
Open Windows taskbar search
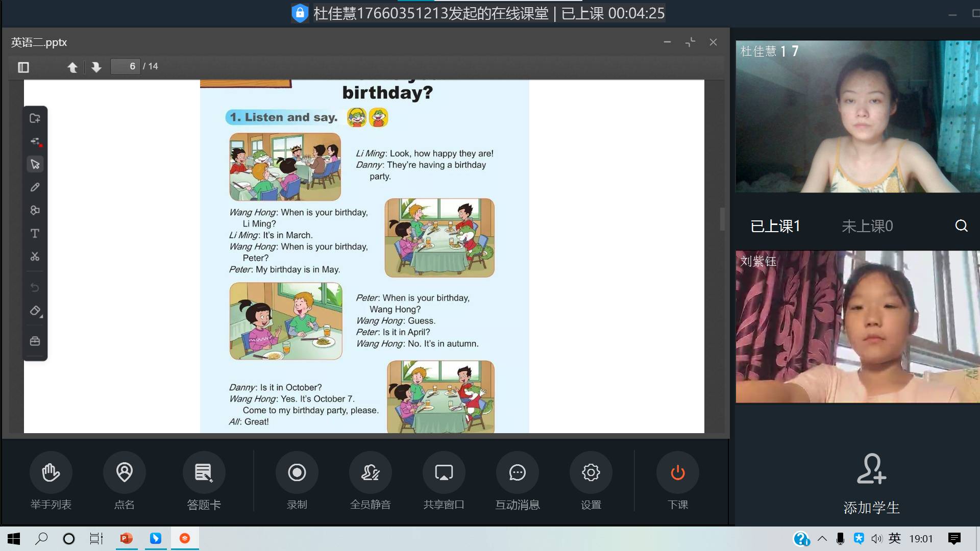tap(41, 539)
